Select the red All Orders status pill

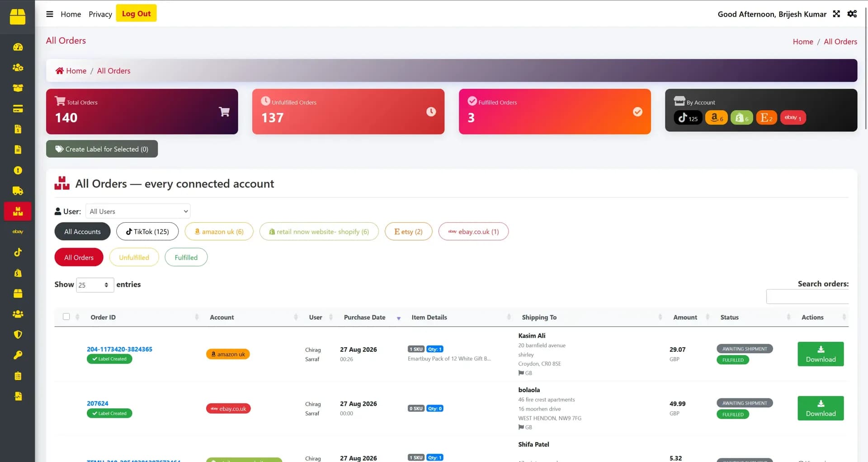79,257
